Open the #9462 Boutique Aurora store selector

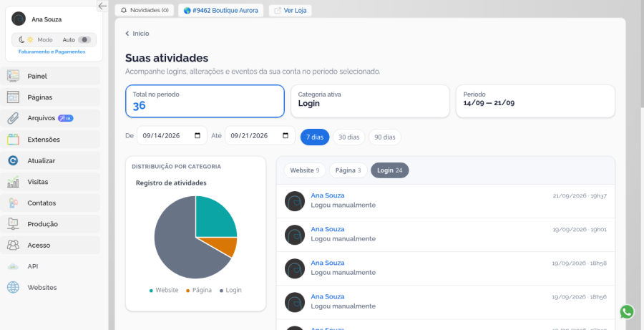[x=221, y=10]
